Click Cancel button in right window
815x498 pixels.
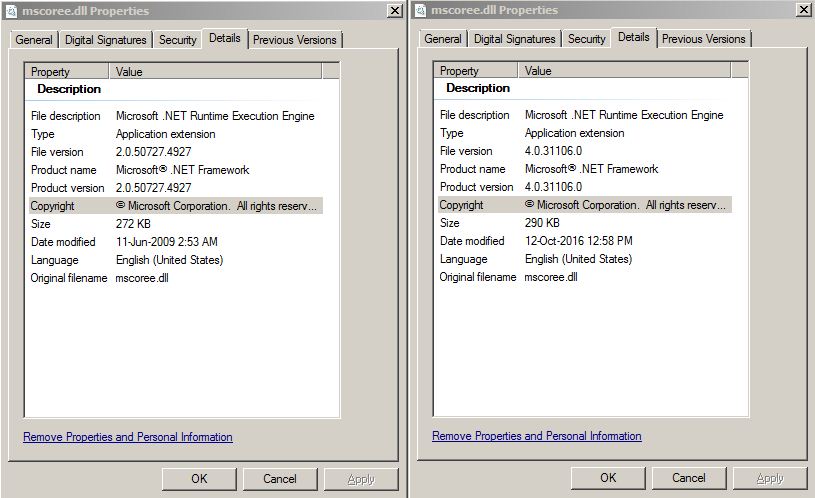(689, 478)
